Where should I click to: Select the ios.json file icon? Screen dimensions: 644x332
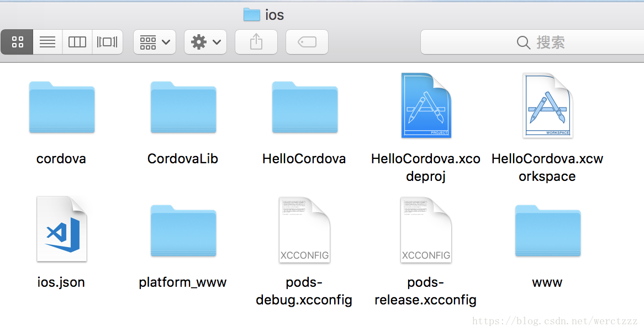[x=62, y=229]
